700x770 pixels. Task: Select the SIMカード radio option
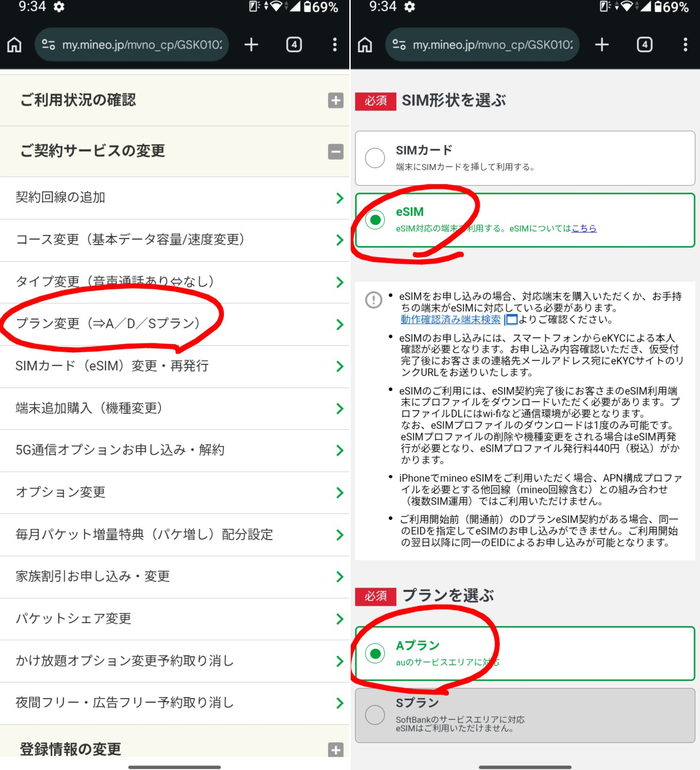[x=375, y=158]
